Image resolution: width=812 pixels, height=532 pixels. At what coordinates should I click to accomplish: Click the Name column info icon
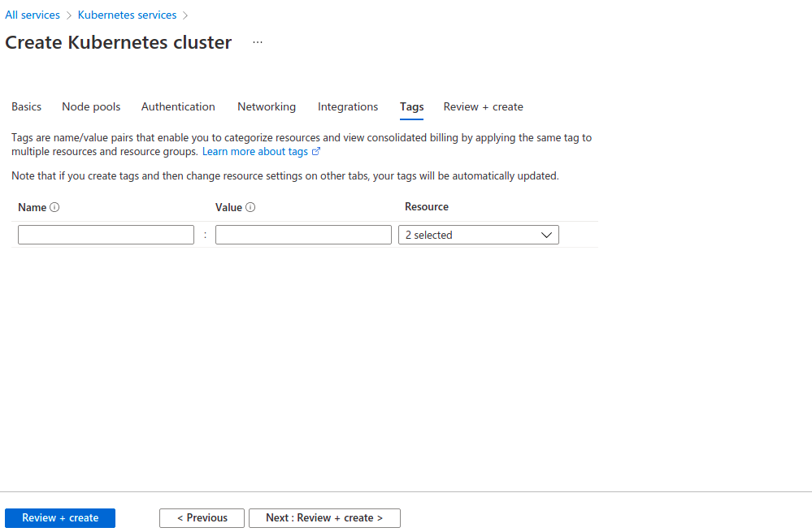click(x=54, y=208)
